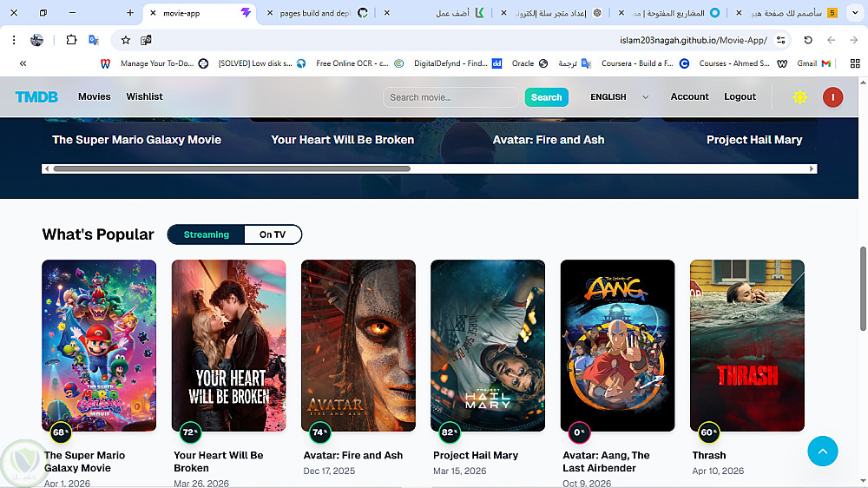
Task: Click the 74% rating badge on Avatar card
Action: tap(320, 432)
